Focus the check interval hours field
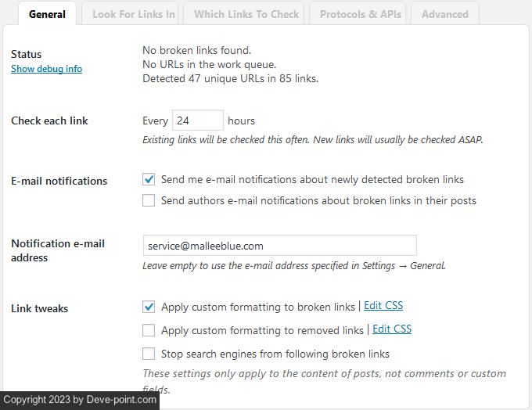Image resolution: width=532 pixels, height=410 pixels. tap(197, 120)
